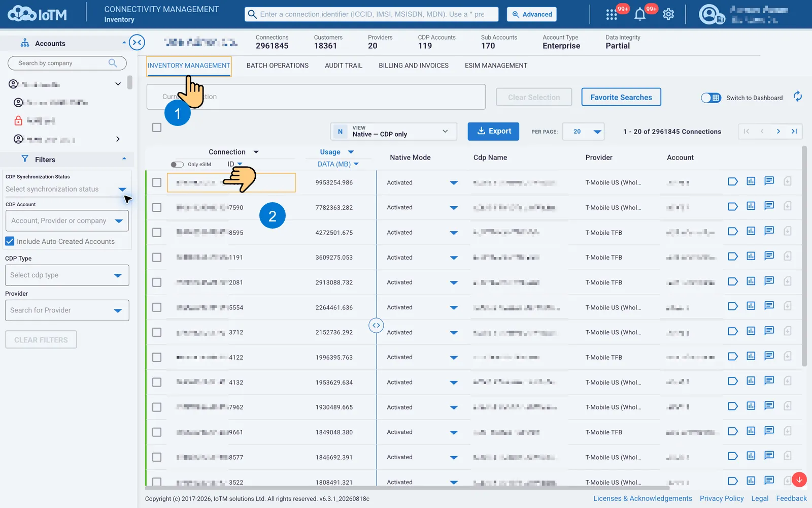Image resolution: width=812 pixels, height=508 pixels.
Task: Open the comments icon in the 1996395.763 row
Action: (x=769, y=356)
